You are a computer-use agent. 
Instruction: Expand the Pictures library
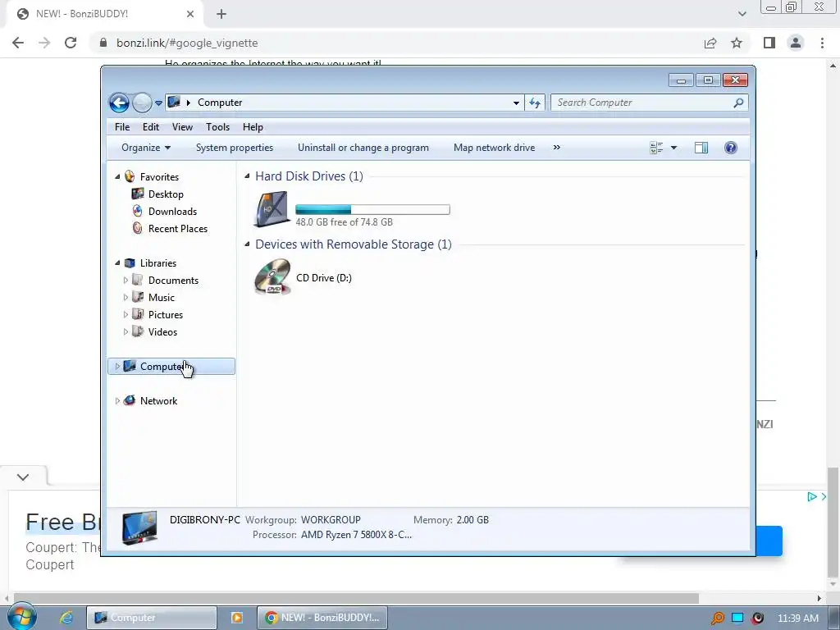126,314
